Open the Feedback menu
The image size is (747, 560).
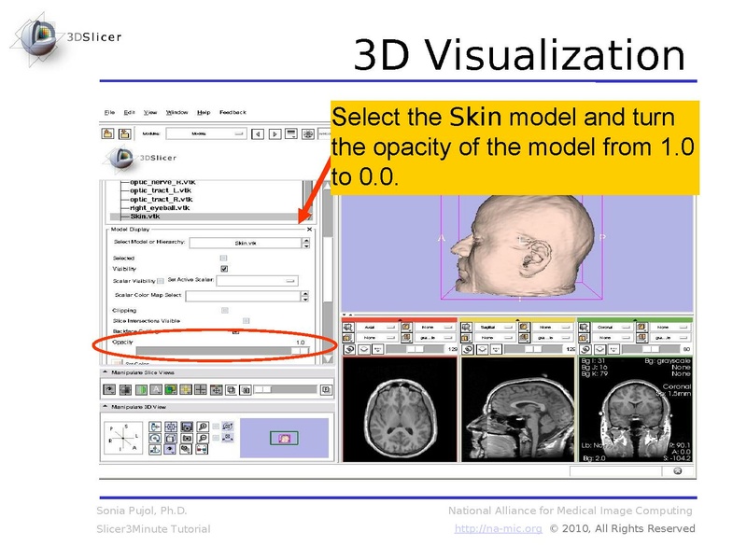tap(233, 112)
